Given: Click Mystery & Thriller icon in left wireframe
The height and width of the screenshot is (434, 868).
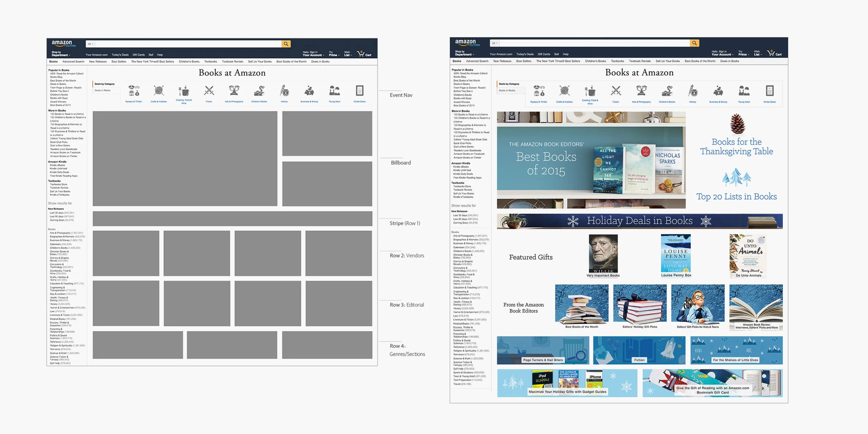Looking at the screenshot, I should click(x=134, y=91).
